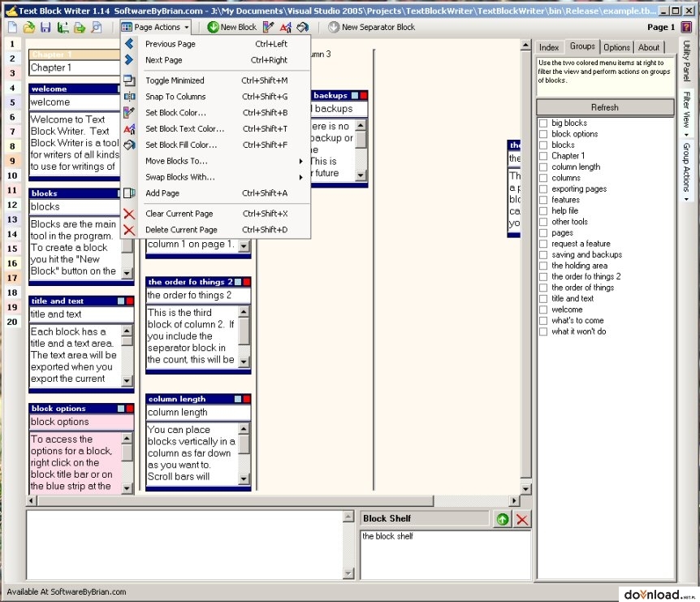Select the 'the holding area' checkbox
Viewport: 700px width, 602px height.
point(543,266)
